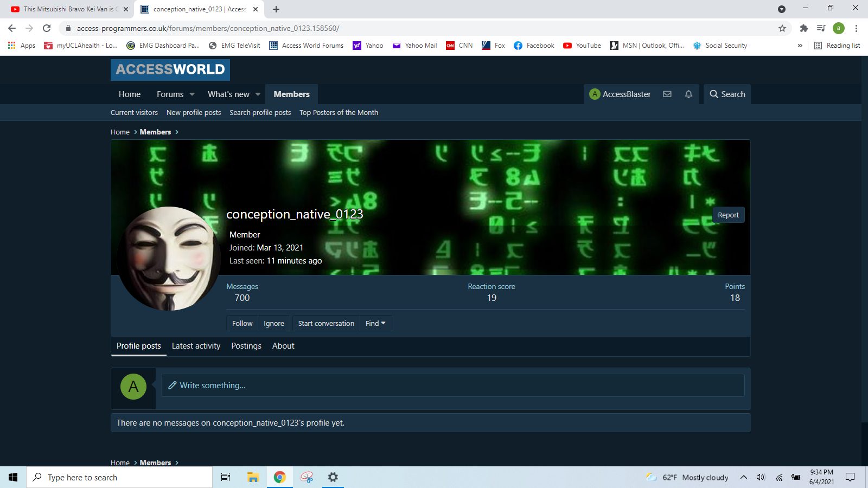
Task: Open the What's new navigation link
Action: pyautogui.click(x=228, y=94)
